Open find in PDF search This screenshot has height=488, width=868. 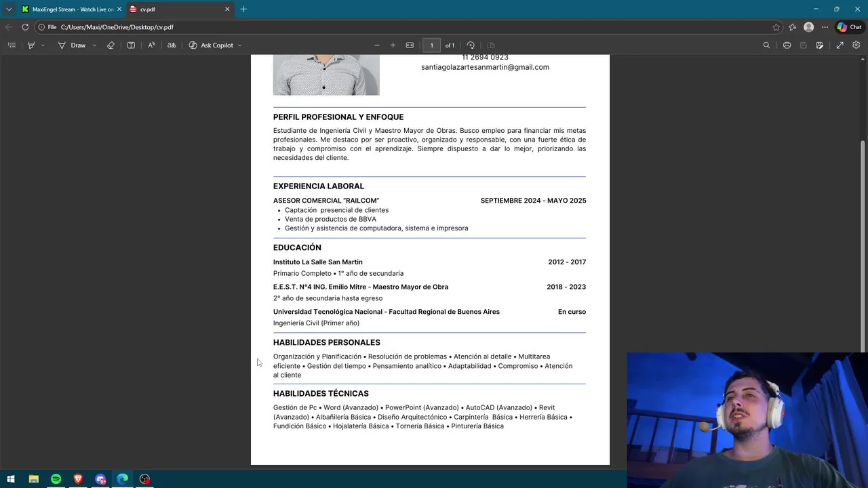pyautogui.click(x=766, y=45)
